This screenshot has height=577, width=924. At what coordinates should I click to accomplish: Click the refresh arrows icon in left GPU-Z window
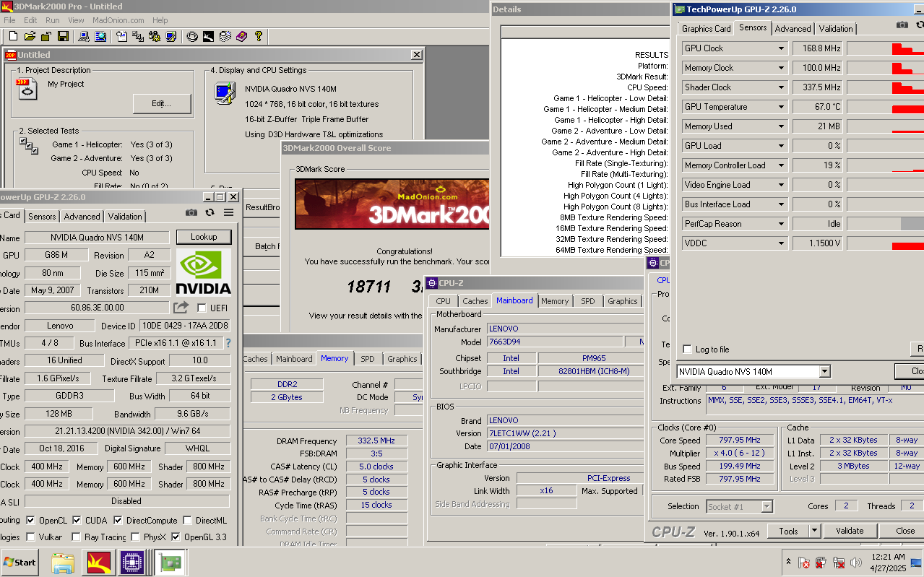click(210, 212)
